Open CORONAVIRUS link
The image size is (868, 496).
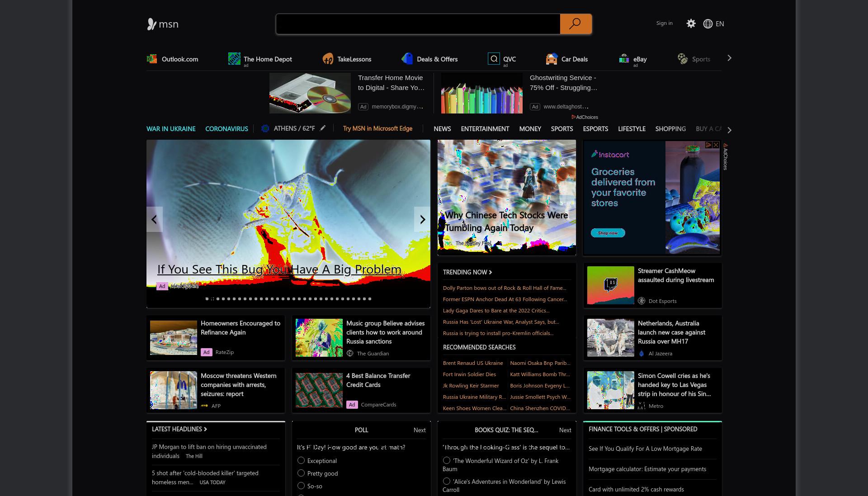coord(226,129)
